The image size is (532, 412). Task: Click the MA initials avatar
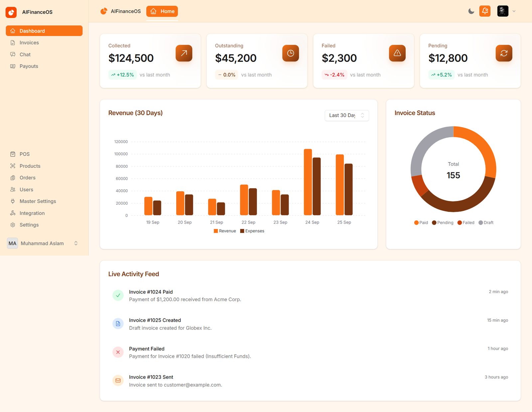pyautogui.click(x=13, y=243)
